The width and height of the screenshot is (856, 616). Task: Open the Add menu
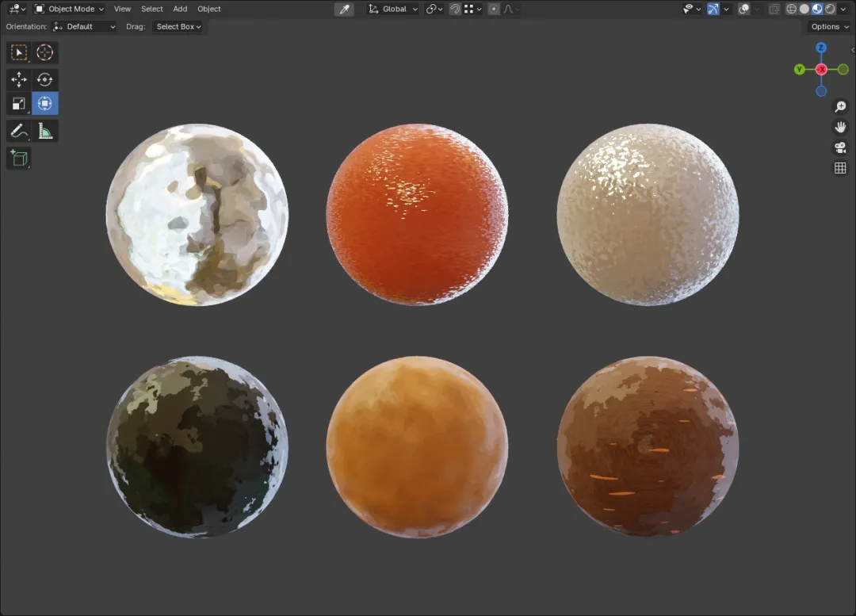coord(180,9)
